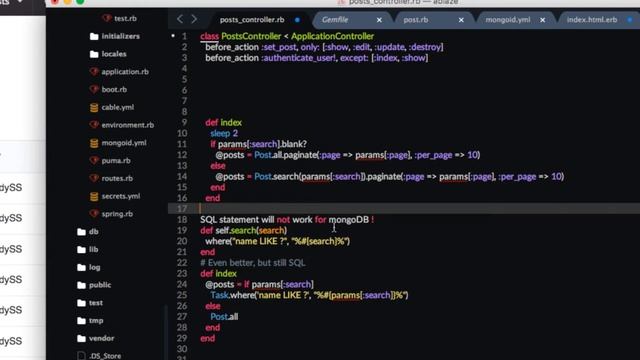
Task: Expand the db folder
Action: (x=93, y=231)
